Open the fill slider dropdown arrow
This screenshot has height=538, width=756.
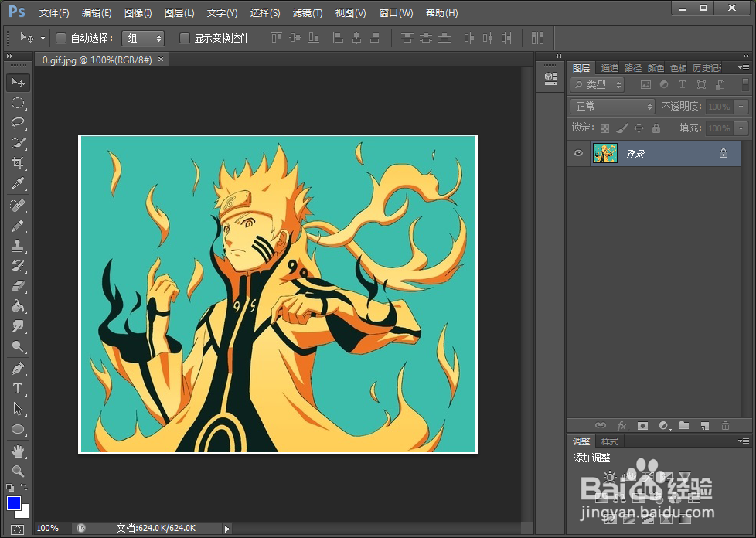(x=741, y=128)
